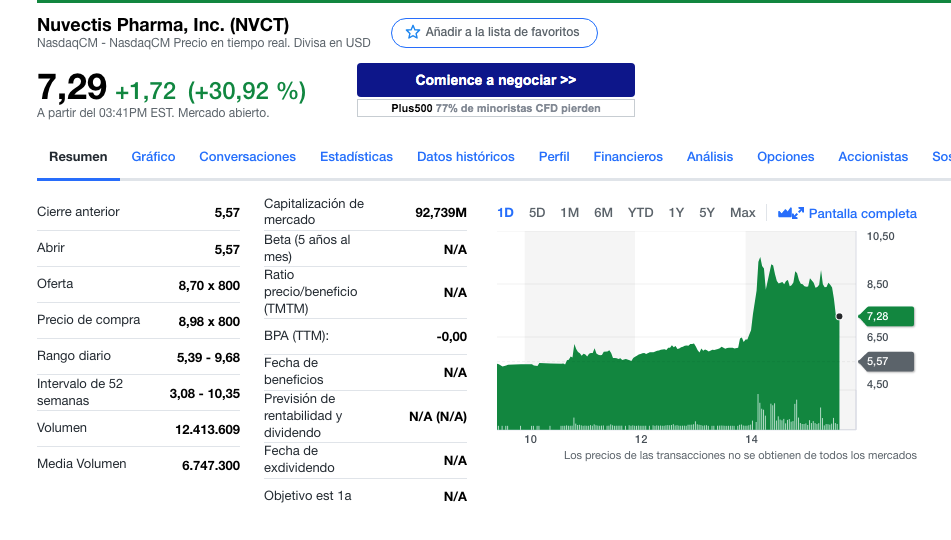Select 5D chart range
This screenshot has width=951, height=540.
537,213
